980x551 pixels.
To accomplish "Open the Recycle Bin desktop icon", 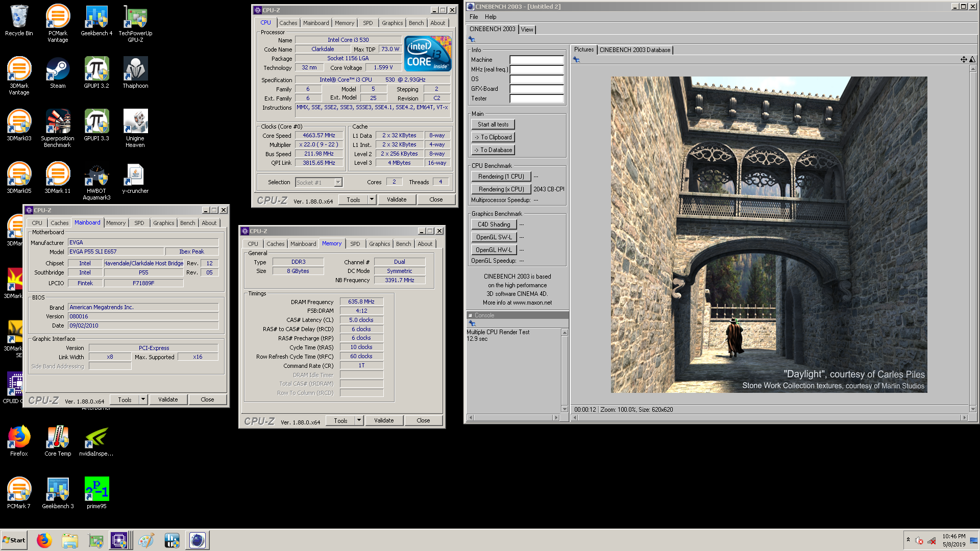I will pyautogui.click(x=19, y=21).
